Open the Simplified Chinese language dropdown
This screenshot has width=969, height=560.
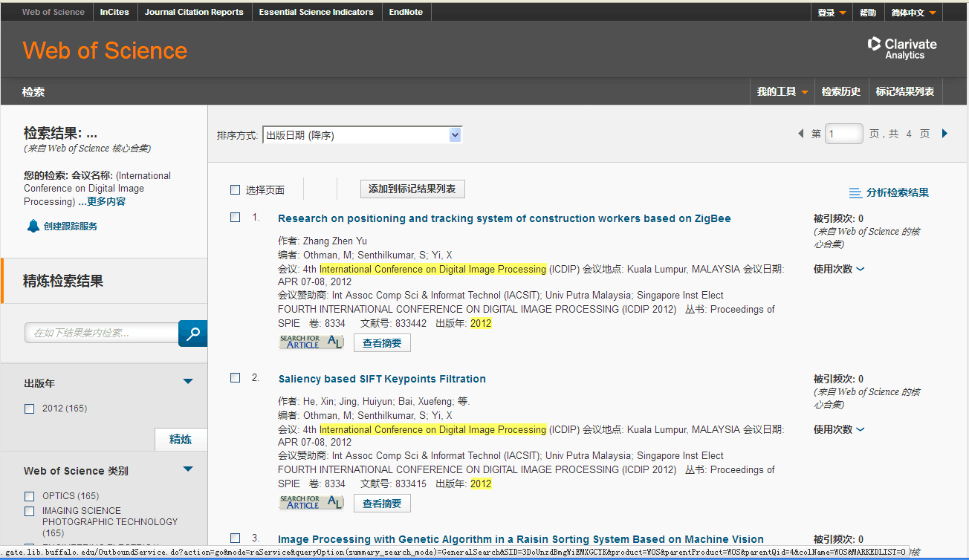pos(913,13)
